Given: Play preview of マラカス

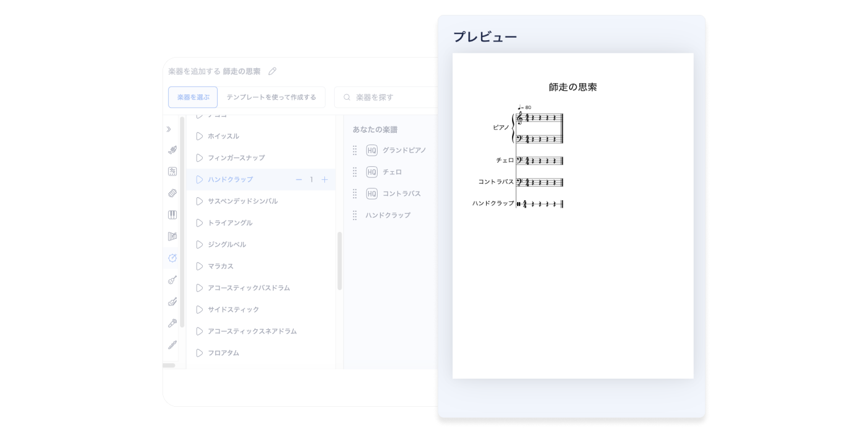Looking at the screenshot, I should (x=199, y=266).
